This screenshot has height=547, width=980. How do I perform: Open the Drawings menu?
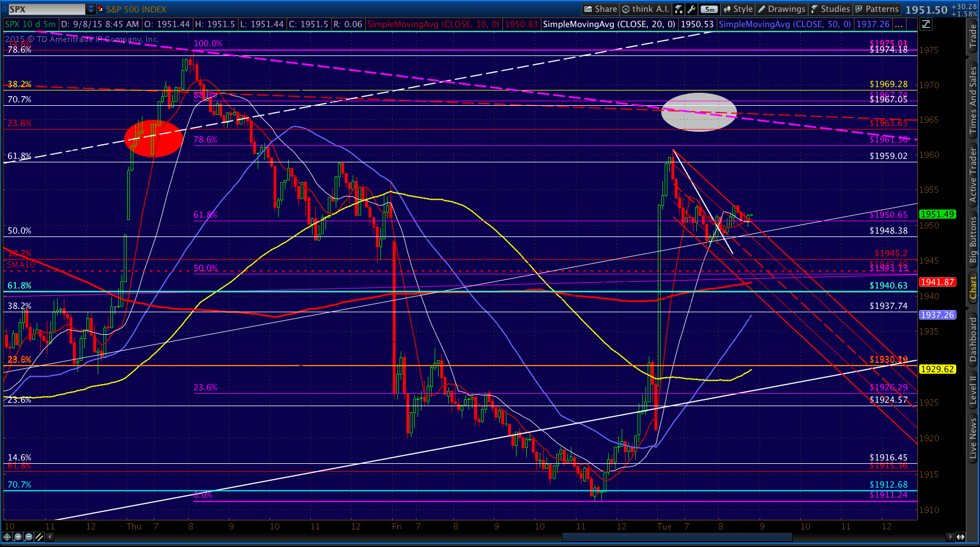click(x=782, y=9)
